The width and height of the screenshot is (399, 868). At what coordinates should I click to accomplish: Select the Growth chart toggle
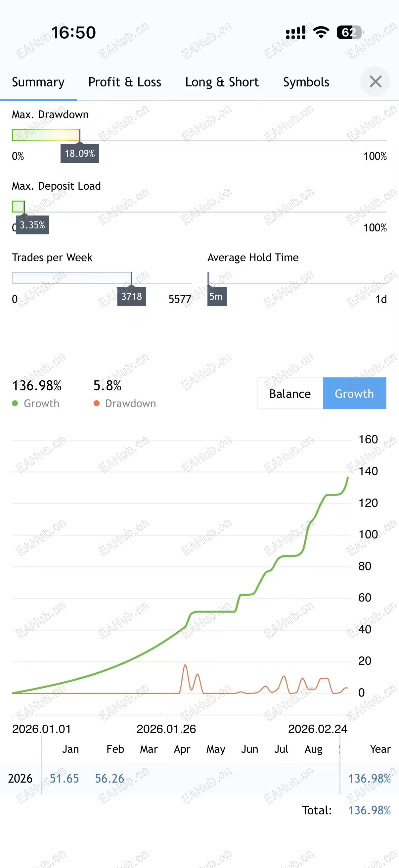pos(354,394)
